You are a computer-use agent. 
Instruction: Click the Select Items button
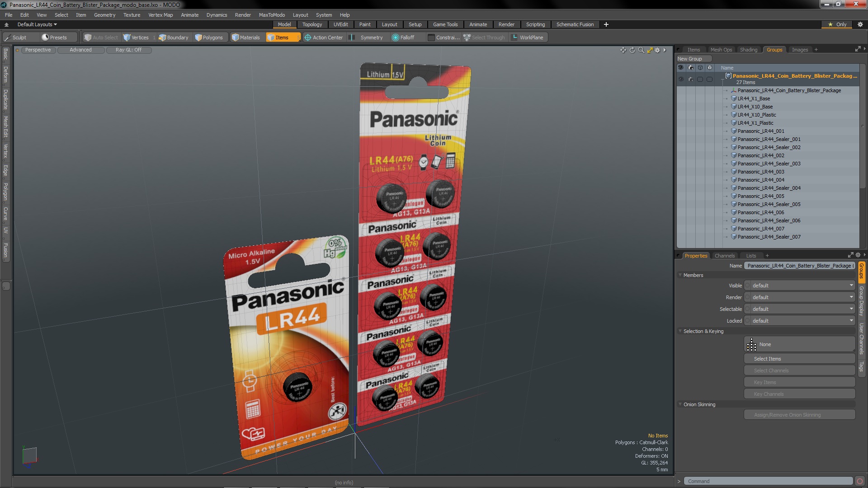pyautogui.click(x=799, y=359)
